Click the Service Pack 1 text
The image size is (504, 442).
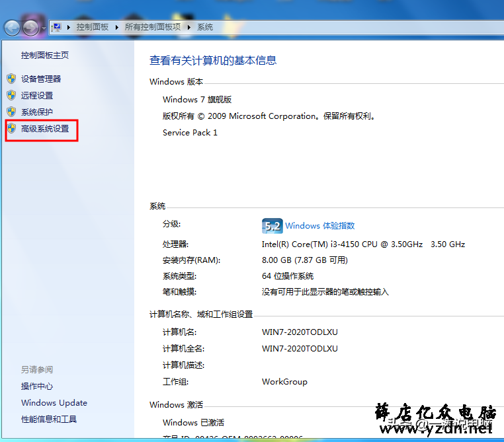click(190, 133)
